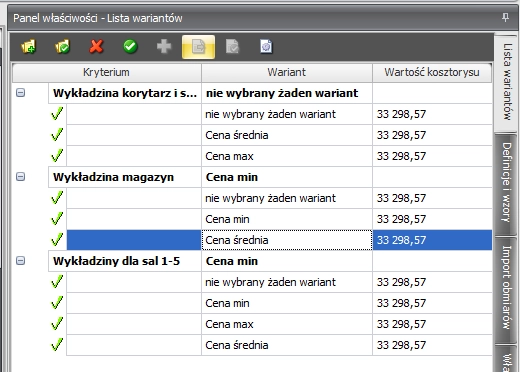Click bold 'Cena min' cell for Wykładziny dla sal 1-5

[287, 261]
